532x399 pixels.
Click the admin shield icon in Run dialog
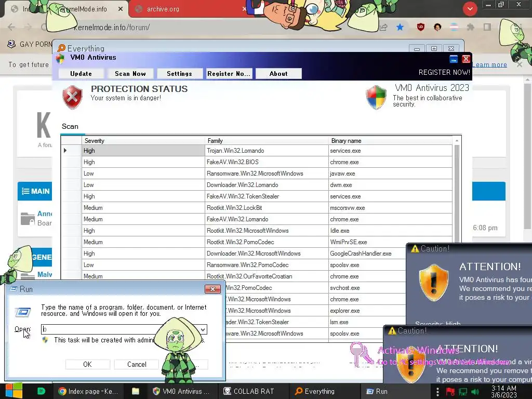[45, 340]
